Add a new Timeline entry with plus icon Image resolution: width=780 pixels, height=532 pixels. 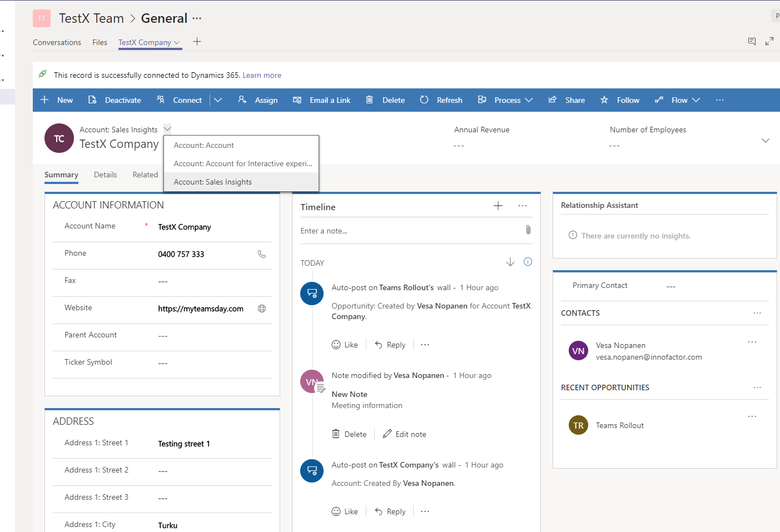(498, 206)
